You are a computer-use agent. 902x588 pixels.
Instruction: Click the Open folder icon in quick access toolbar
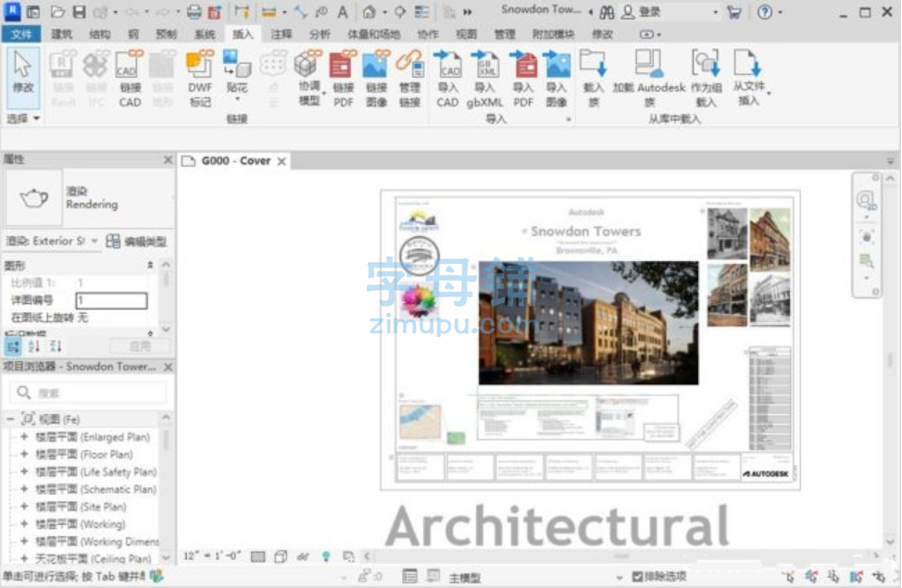(x=56, y=11)
